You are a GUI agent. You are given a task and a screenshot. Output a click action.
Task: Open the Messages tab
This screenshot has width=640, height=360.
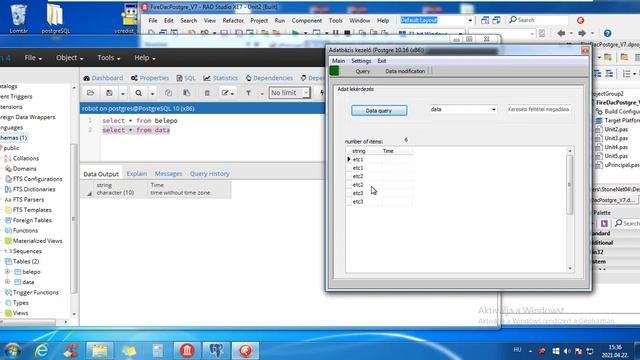(x=168, y=174)
